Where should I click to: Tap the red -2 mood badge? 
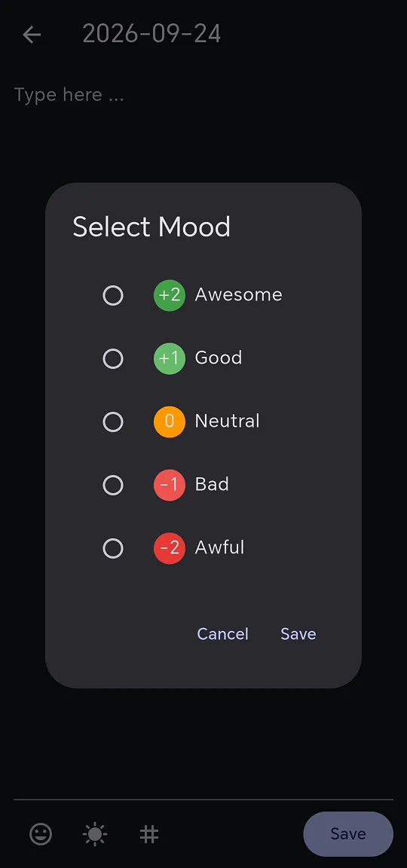(x=169, y=548)
